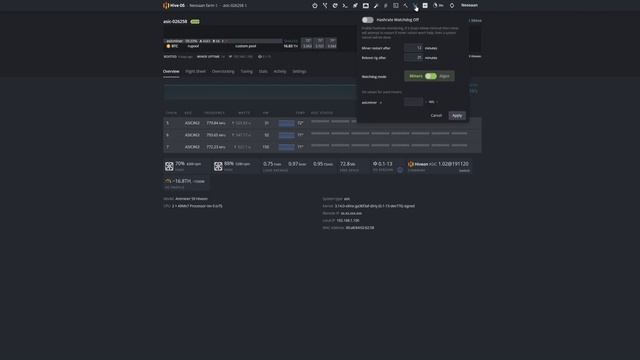This screenshot has width=640, height=360.
Task: Click the Hiveon ASIC firmware version text
Action: [x=453, y=164]
